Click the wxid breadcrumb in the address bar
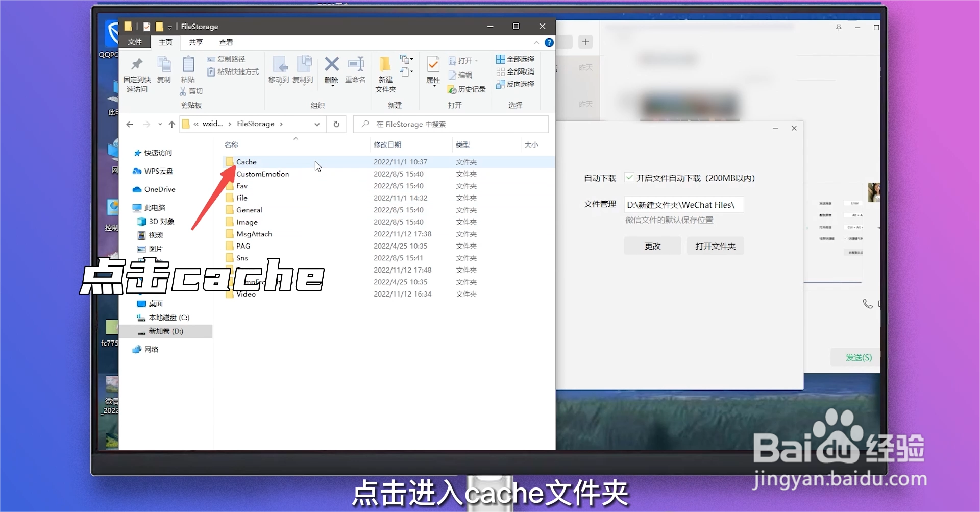The height and width of the screenshot is (512, 980). 212,124
